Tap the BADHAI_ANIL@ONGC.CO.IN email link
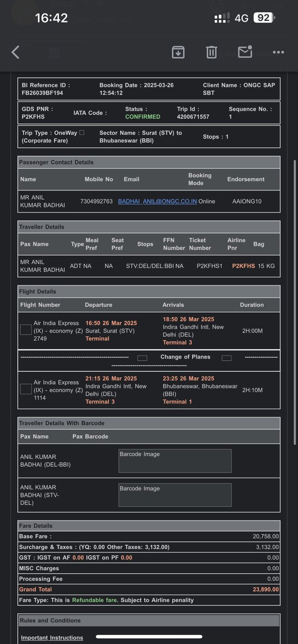The image size is (298, 644). tap(157, 201)
